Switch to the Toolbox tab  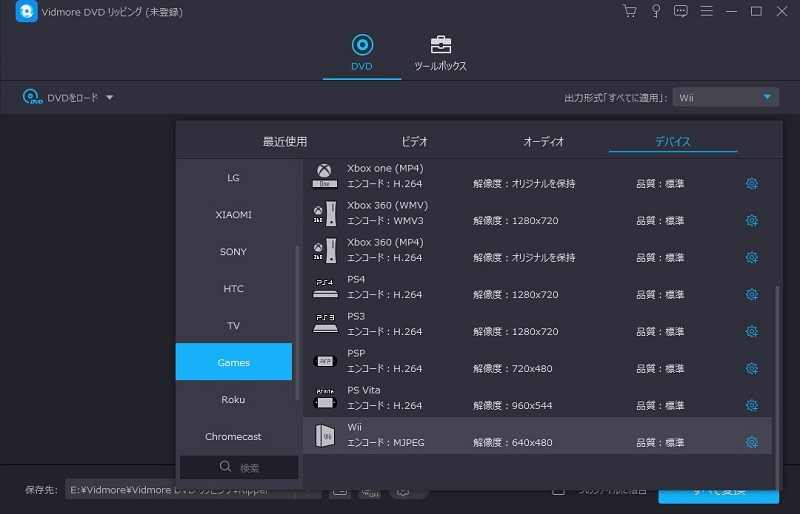coord(440,53)
